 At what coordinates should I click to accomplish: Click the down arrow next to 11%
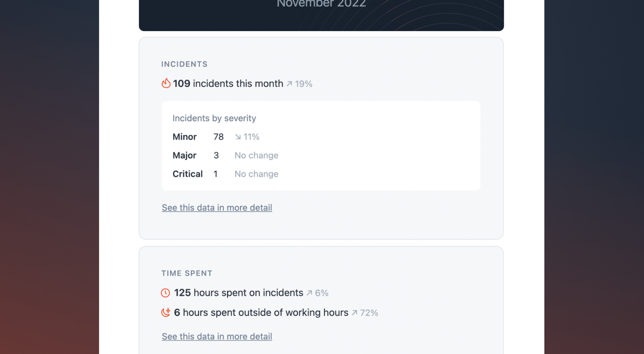(x=238, y=137)
